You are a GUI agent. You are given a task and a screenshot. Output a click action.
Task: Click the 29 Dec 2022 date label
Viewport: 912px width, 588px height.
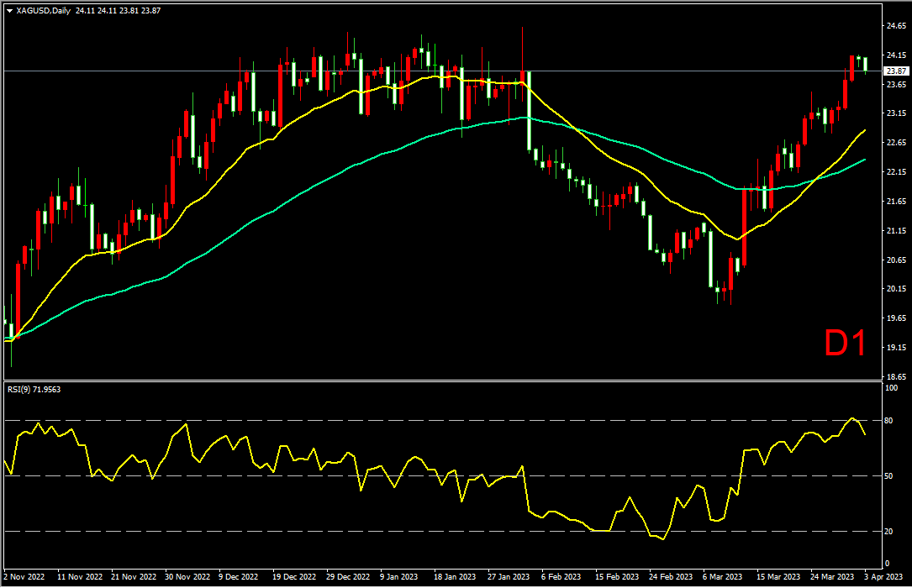click(348, 576)
